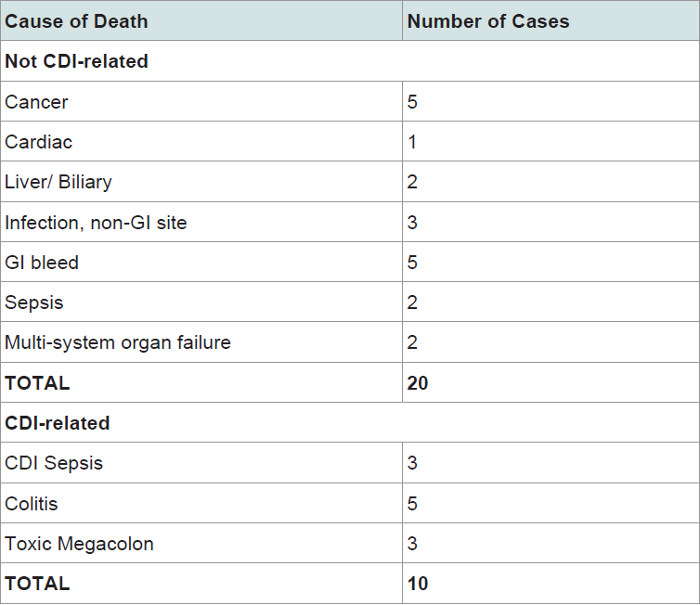This screenshot has width=700, height=605.
Task: Click the CDI Sepsis cell
Action: click(x=201, y=463)
